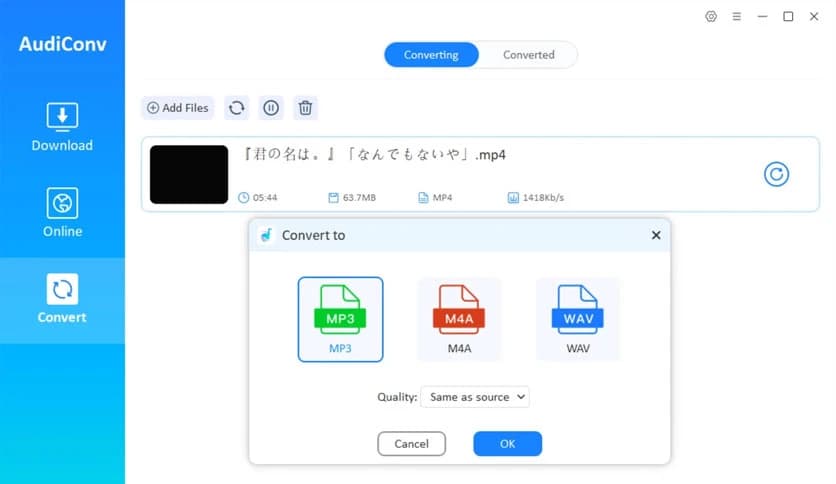This screenshot has height=484, width=836.
Task: Click the pause toolbar icon
Action: click(271, 108)
